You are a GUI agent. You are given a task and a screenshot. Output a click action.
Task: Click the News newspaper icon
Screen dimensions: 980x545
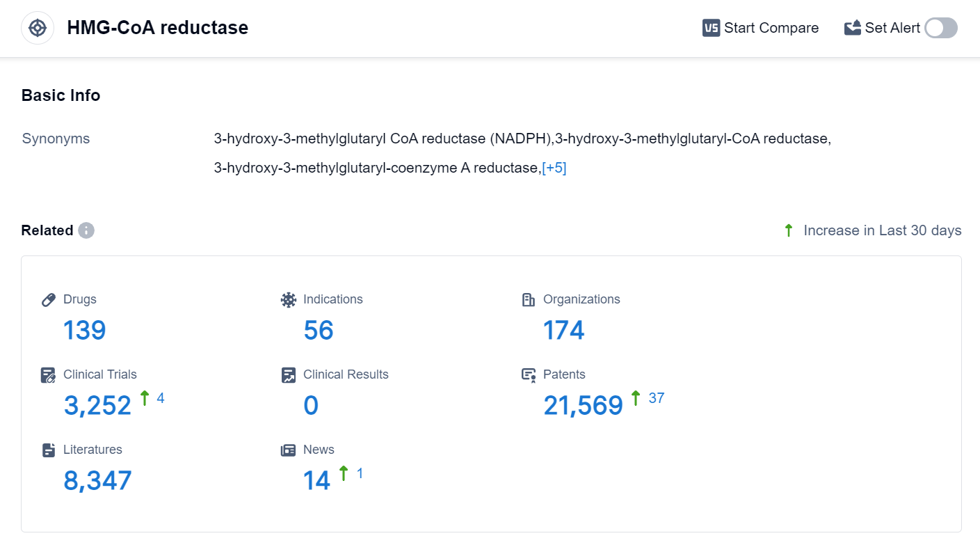point(288,450)
